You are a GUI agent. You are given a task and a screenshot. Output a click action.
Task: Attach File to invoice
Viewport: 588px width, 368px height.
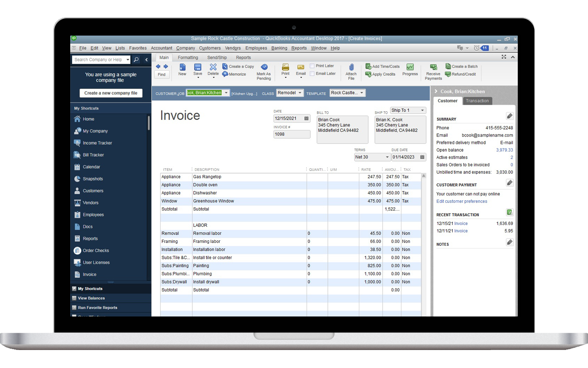(x=351, y=72)
